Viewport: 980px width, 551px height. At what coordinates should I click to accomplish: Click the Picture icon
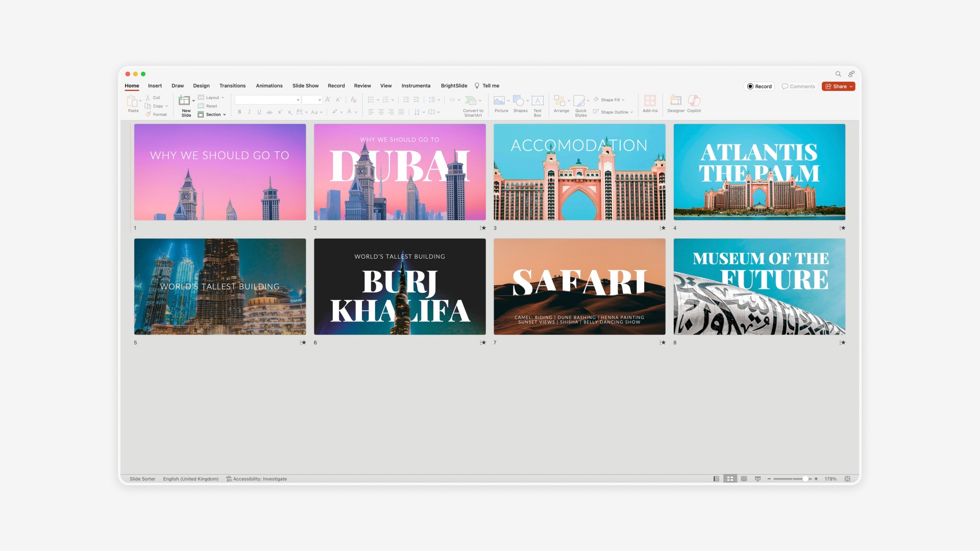[x=500, y=101]
